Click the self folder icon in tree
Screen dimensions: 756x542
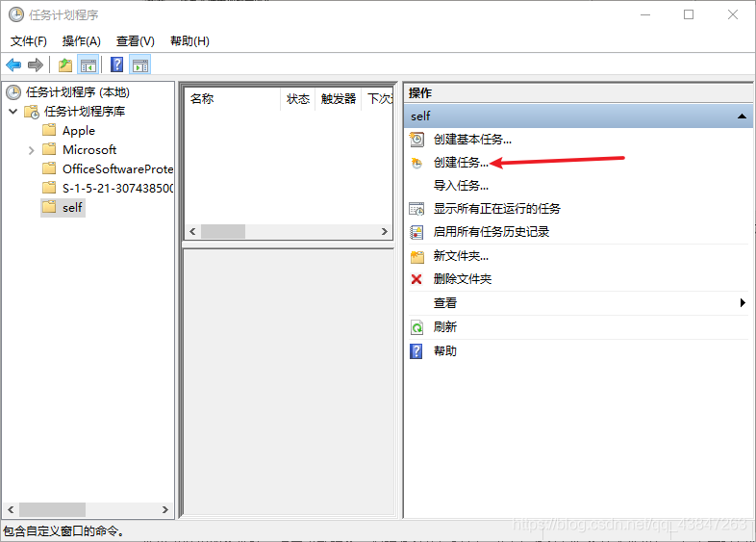[49, 207]
